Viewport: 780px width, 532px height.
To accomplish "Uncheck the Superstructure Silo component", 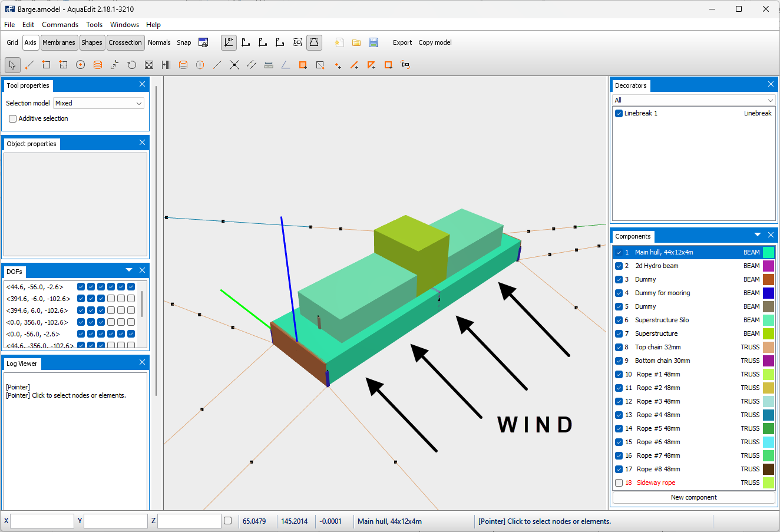I will coord(619,320).
